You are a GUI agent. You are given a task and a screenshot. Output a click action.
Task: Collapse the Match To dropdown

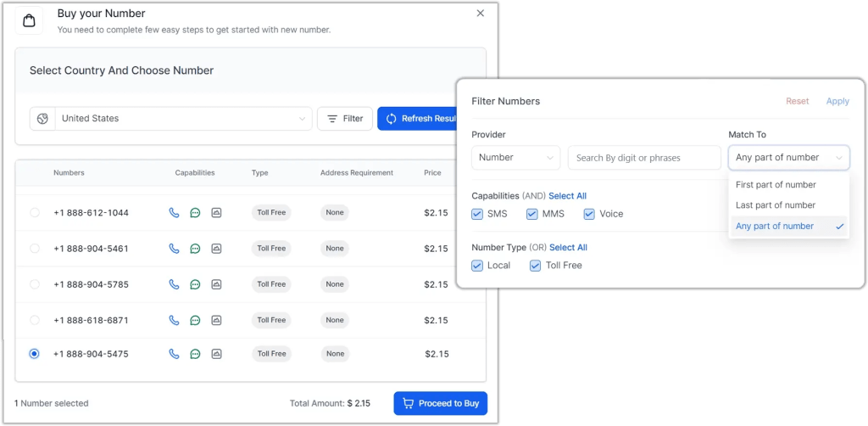[787, 158]
